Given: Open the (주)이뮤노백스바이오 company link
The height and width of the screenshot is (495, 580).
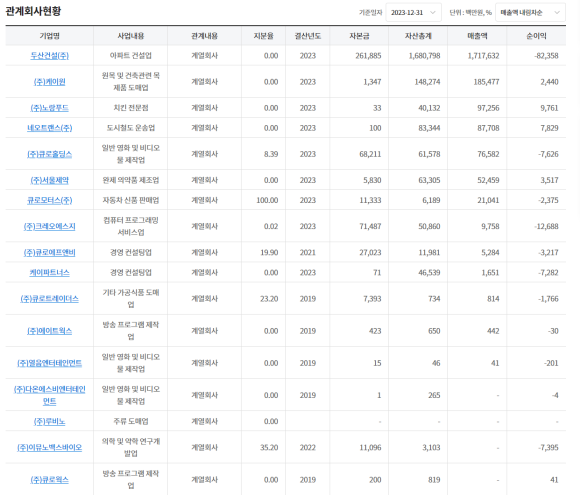Looking at the screenshot, I should pos(50,448).
